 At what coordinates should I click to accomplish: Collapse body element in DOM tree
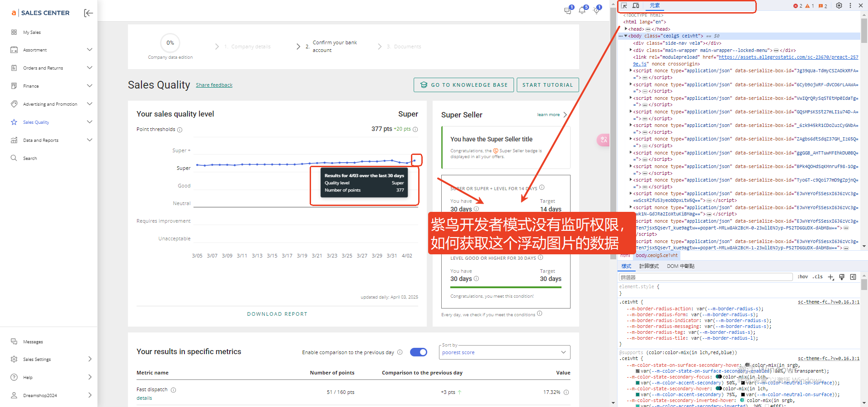coord(626,36)
